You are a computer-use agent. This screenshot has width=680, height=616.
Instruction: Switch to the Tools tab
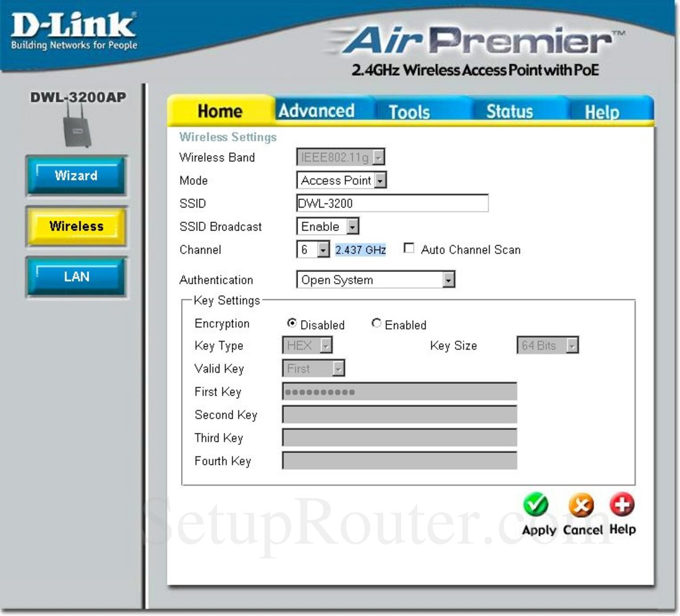tap(409, 112)
